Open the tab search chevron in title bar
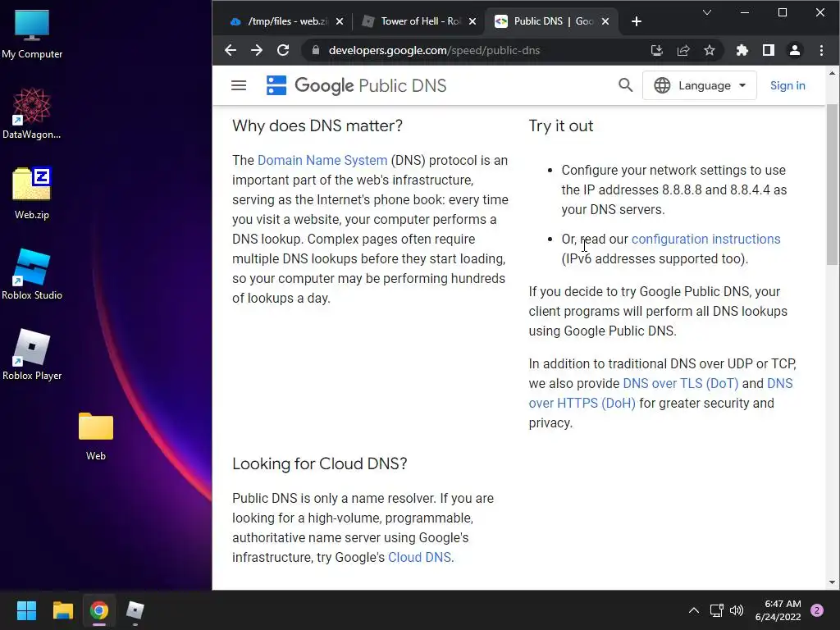The image size is (840, 630). coord(707,12)
